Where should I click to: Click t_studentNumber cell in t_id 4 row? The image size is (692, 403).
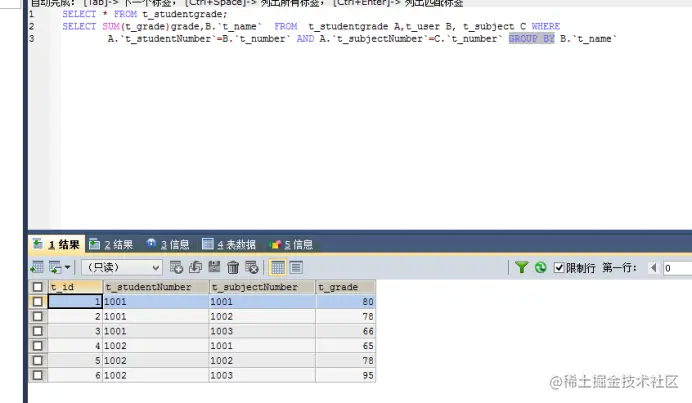(156, 346)
